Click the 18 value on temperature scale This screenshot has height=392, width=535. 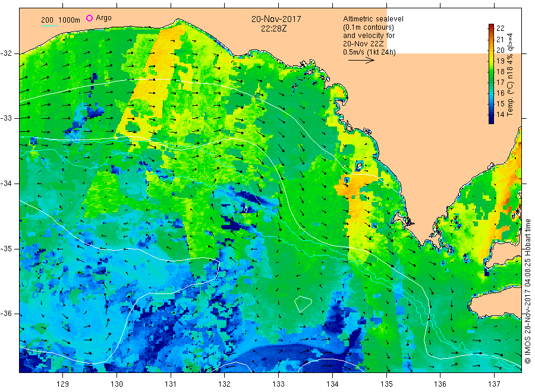[x=500, y=72]
